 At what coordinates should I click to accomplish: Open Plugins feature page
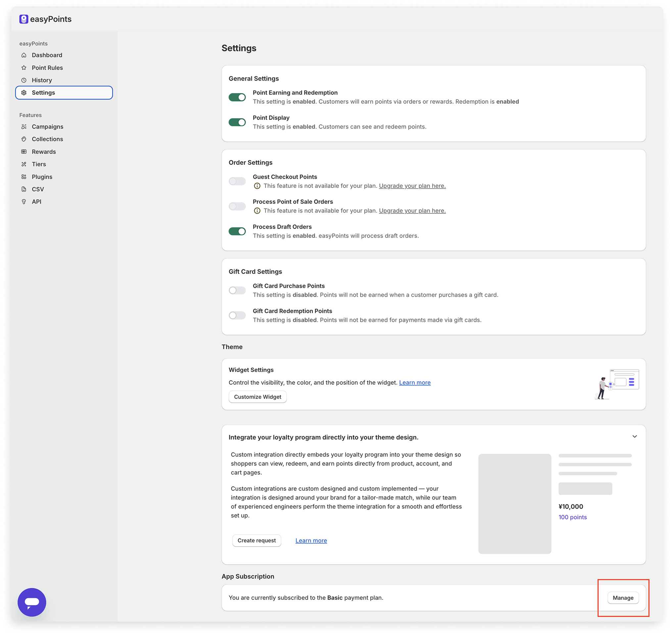point(64,177)
